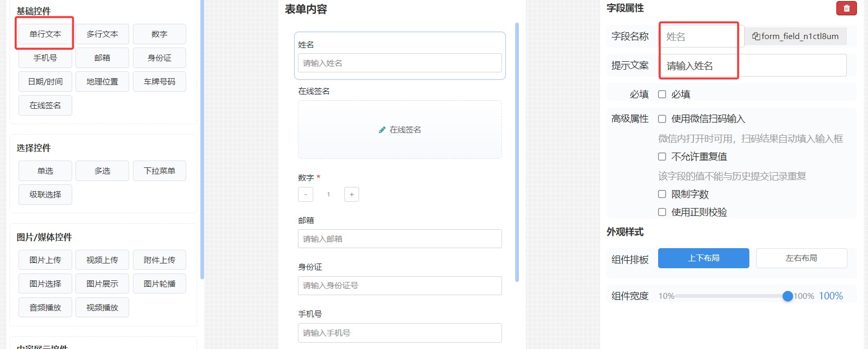The width and height of the screenshot is (868, 349).
Task: Add a 手机号 field from basic controls
Action: tap(45, 58)
